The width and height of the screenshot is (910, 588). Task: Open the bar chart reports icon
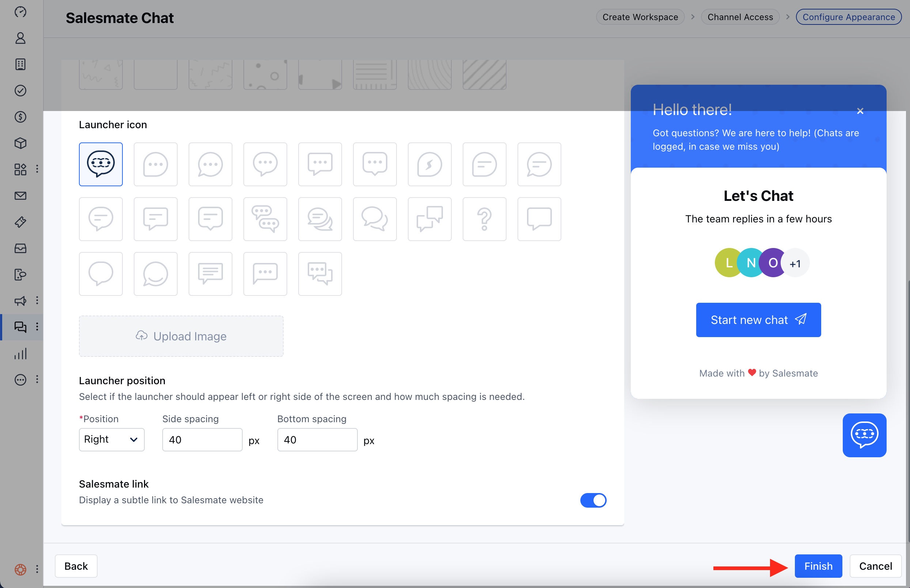coord(20,354)
